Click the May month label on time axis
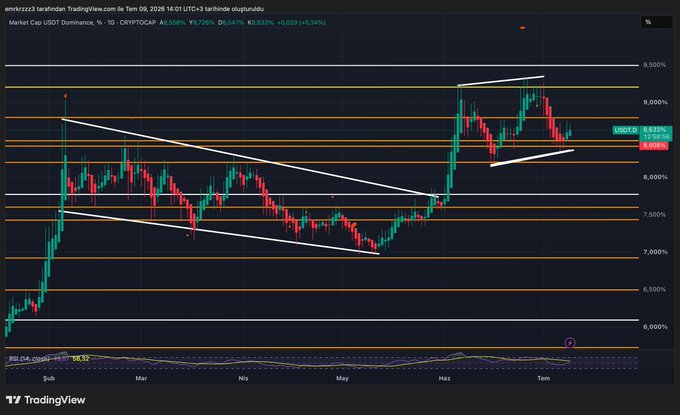Image resolution: width=680 pixels, height=415 pixels. tap(342, 378)
